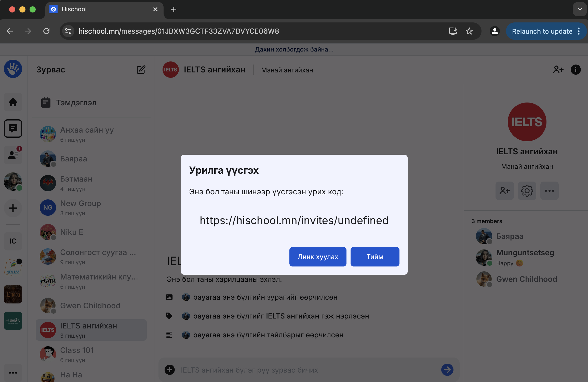Click the plus icon to add server
This screenshot has height=382, width=588.
(x=13, y=208)
